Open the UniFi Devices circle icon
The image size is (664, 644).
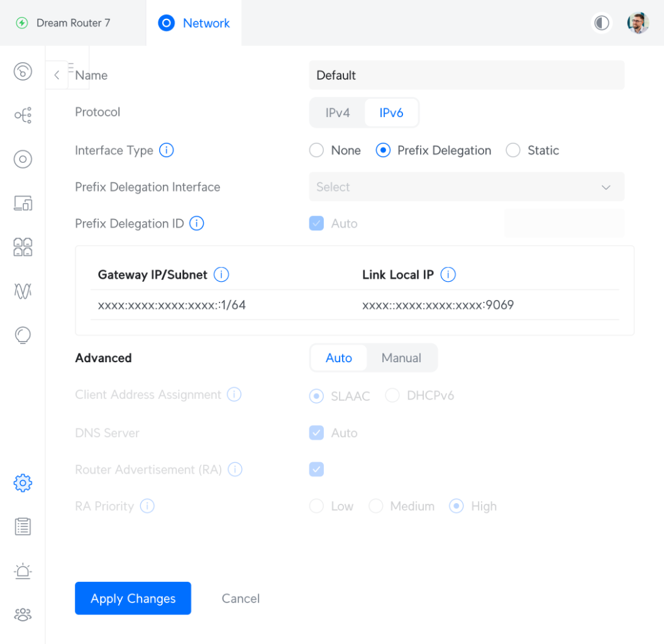tap(23, 159)
